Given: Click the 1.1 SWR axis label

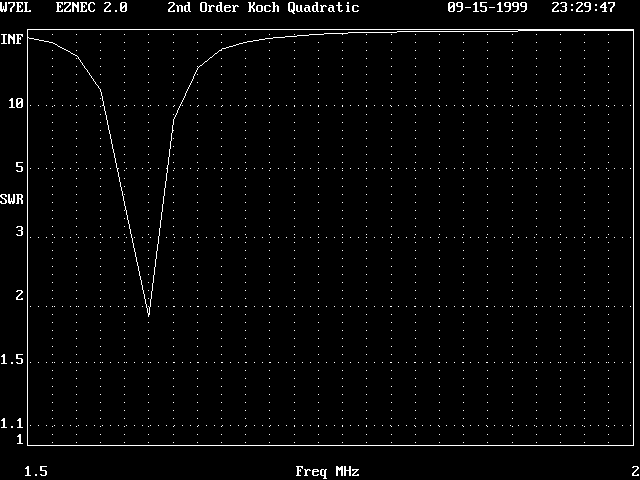Looking at the screenshot, I should pos(12,424).
